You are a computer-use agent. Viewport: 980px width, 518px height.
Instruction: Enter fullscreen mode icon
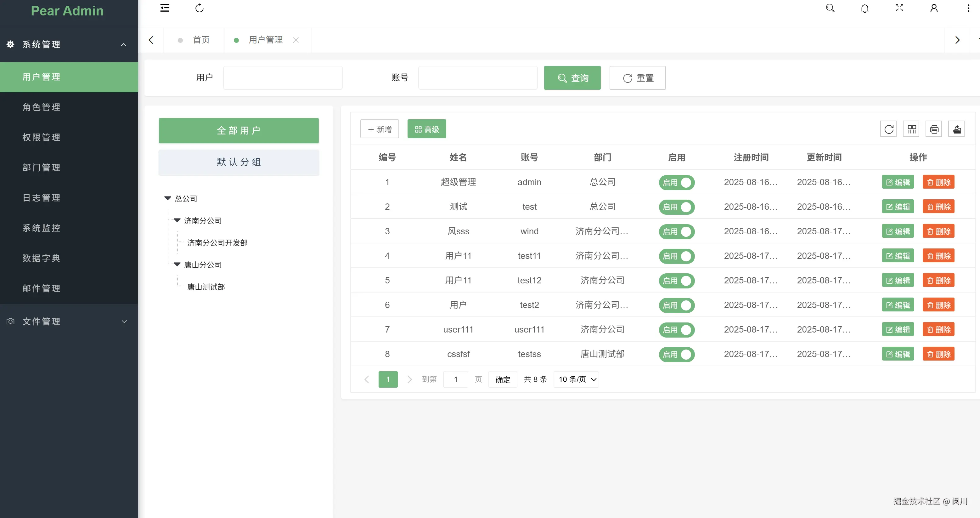(x=899, y=8)
